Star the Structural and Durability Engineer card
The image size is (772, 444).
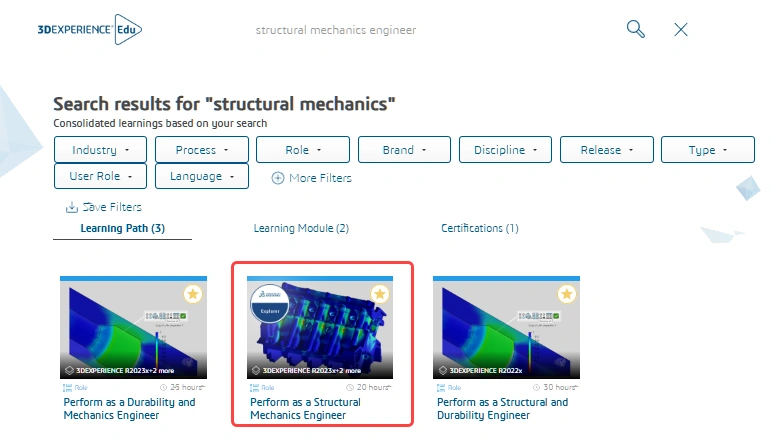point(567,294)
